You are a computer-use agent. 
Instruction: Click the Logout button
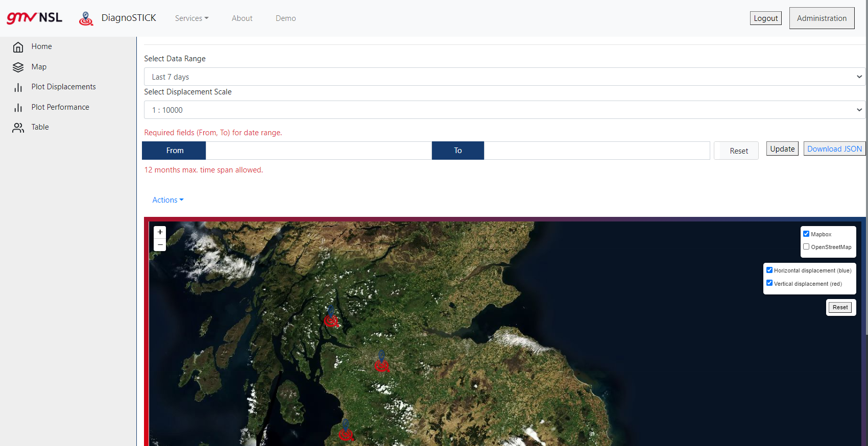coord(766,18)
